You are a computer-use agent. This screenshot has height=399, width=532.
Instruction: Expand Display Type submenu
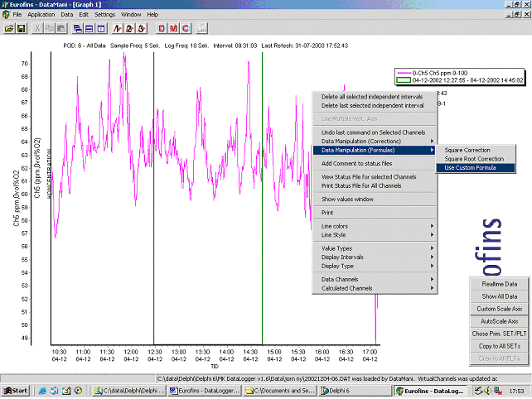(375, 266)
